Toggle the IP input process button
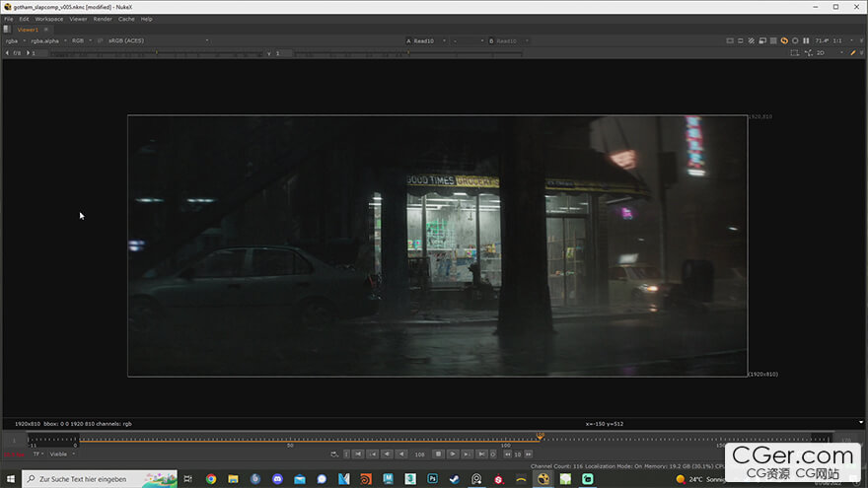This screenshot has height=488, width=868. coord(101,40)
